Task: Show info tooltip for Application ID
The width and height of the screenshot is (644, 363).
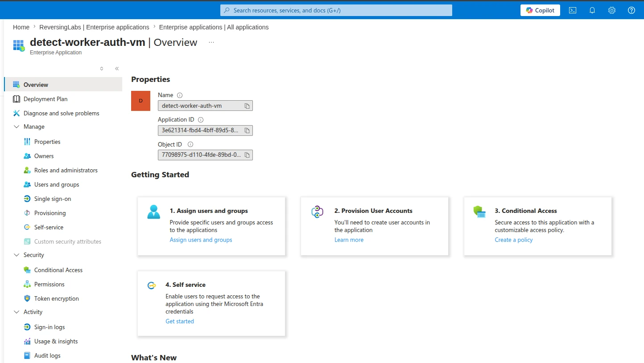Action: click(201, 120)
